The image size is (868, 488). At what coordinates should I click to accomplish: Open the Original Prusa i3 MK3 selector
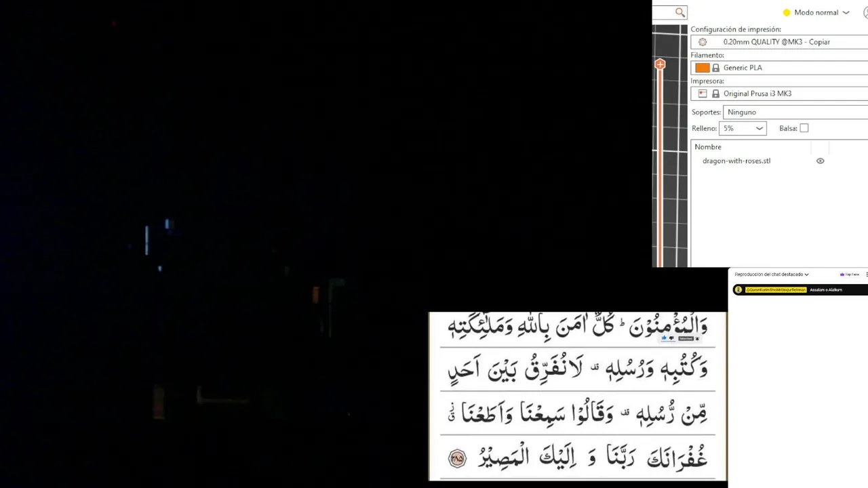point(779,94)
